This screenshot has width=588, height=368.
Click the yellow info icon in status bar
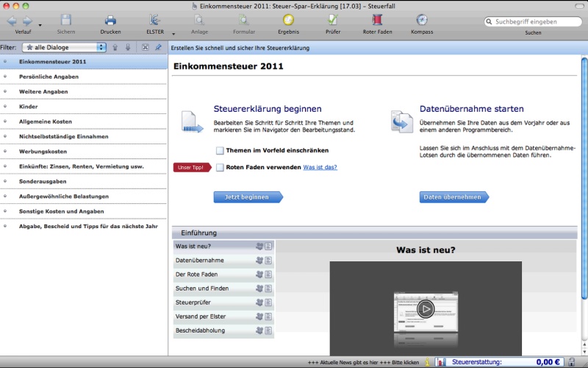click(x=427, y=362)
